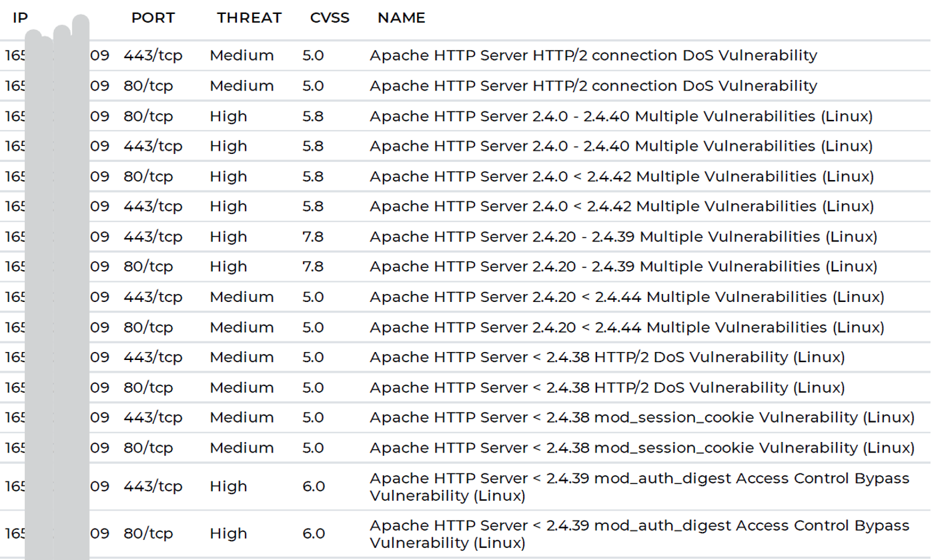The width and height of the screenshot is (944, 560).
Task: Click the THREAT column header
Action: [x=250, y=18]
